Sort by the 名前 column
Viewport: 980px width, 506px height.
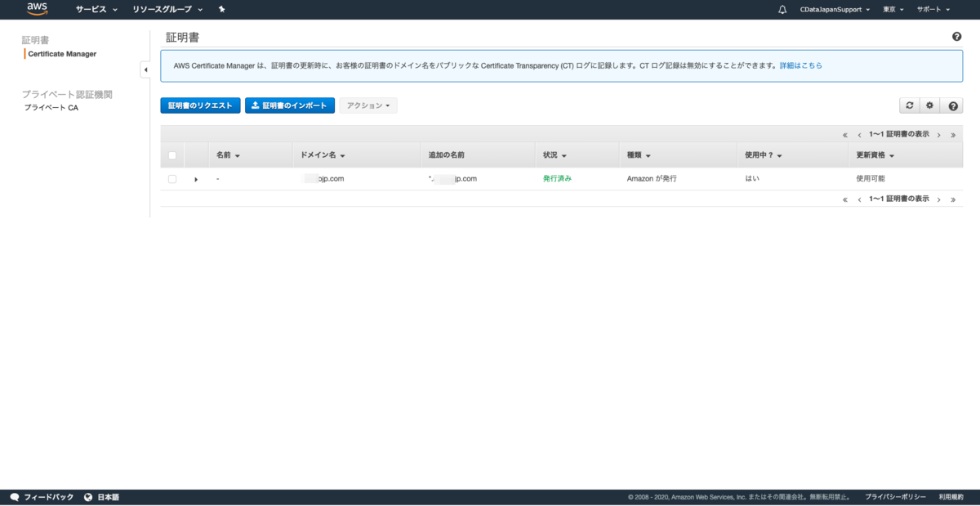pos(228,155)
